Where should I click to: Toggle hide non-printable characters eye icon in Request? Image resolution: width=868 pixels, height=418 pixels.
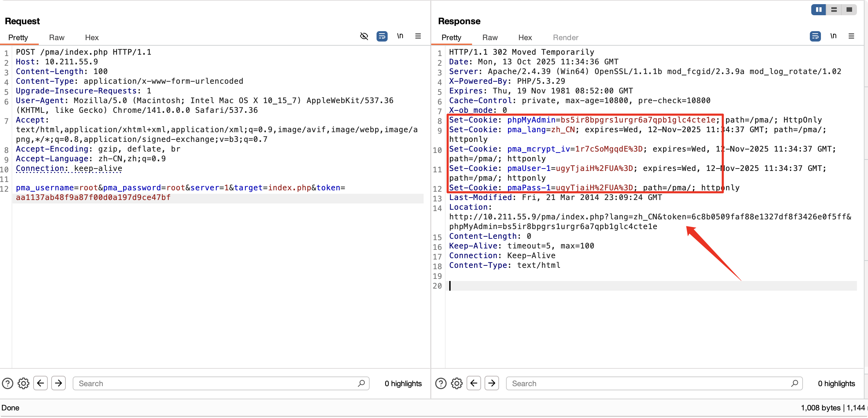tap(364, 36)
